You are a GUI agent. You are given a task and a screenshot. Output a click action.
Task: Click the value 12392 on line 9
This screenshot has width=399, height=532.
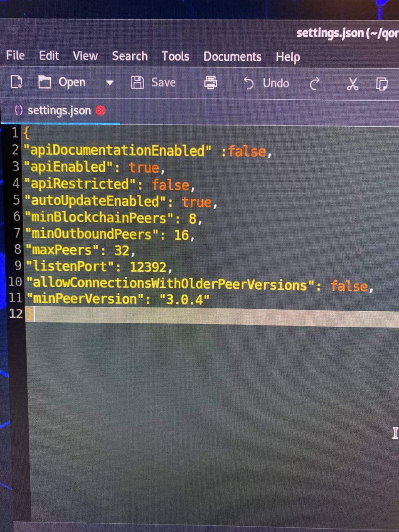point(148,267)
